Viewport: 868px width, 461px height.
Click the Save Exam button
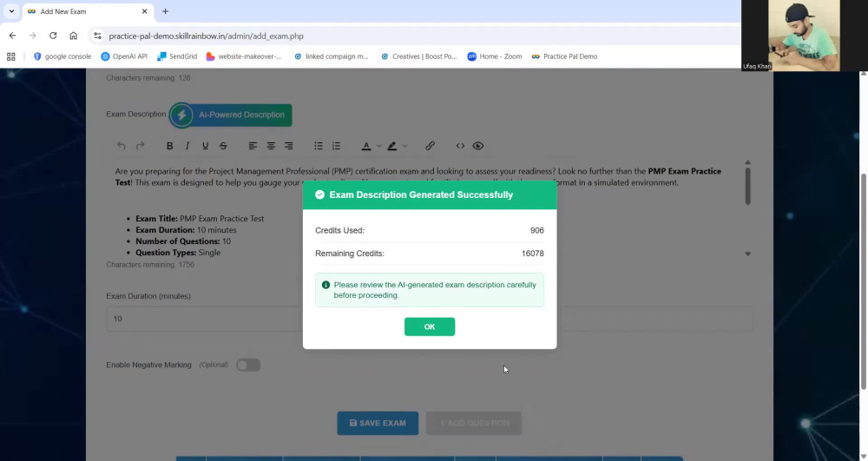378,423
